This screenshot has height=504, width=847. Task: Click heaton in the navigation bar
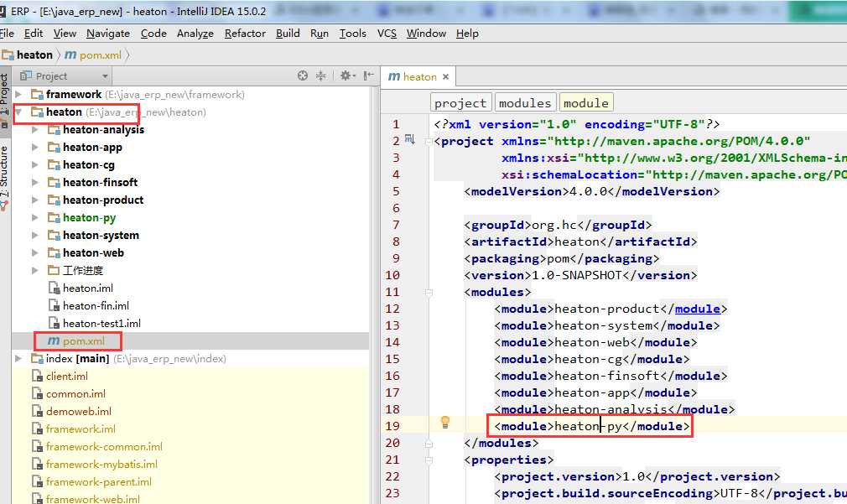click(x=34, y=55)
